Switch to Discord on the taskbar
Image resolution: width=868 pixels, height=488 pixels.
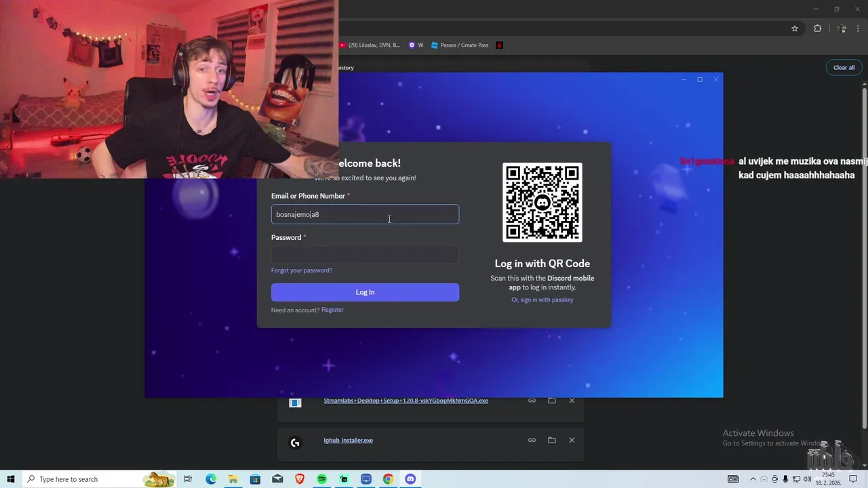click(410, 479)
